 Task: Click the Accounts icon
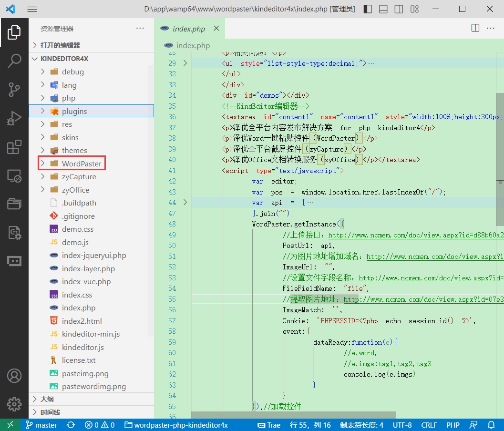click(x=14, y=376)
